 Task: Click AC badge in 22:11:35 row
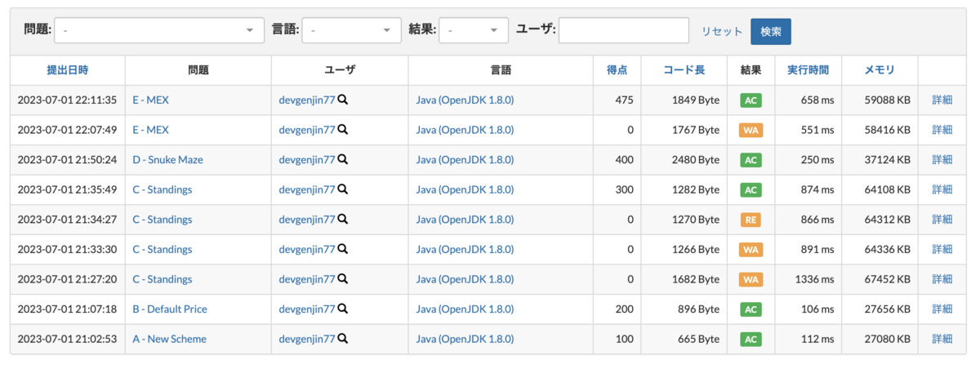(x=751, y=100)
